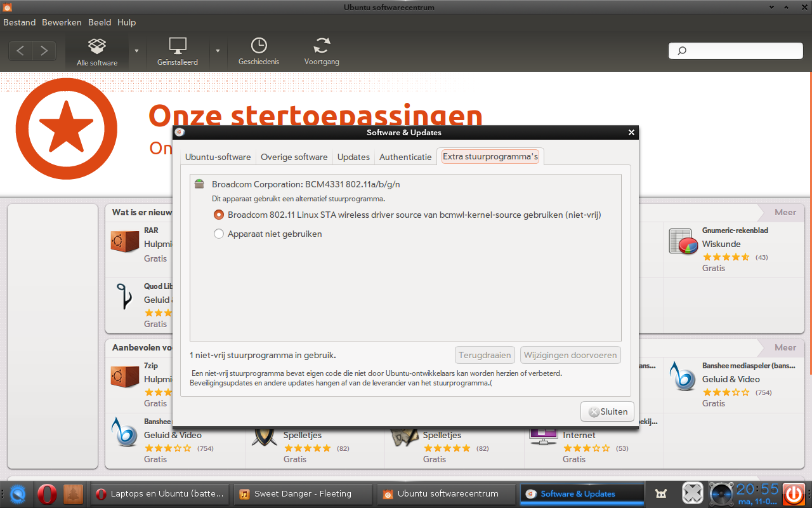The image size is (812, 508).
Task: Expand the Alle software dropdown arrow
Action: tap(136, 51)
